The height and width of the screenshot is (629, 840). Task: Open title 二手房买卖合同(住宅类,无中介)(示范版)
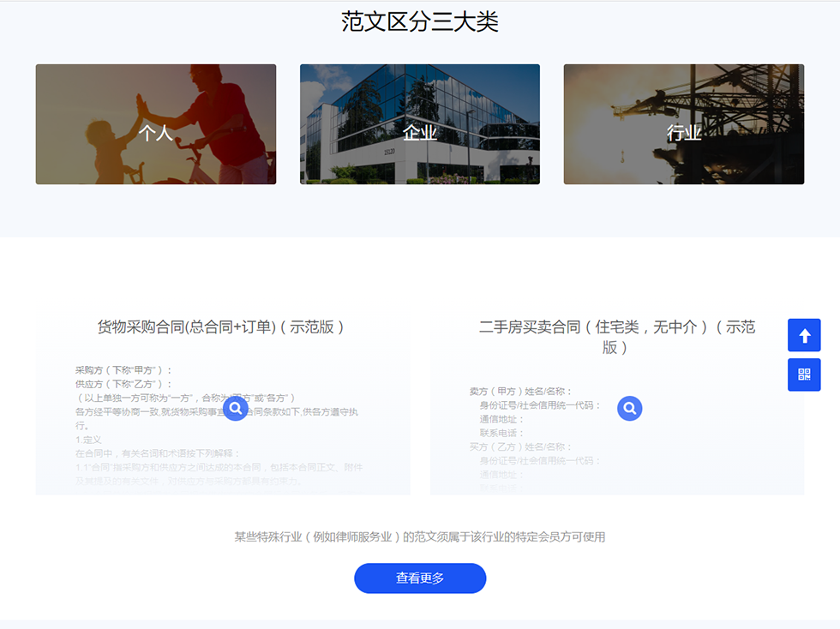pyautogui.click(x=616, y=337)
